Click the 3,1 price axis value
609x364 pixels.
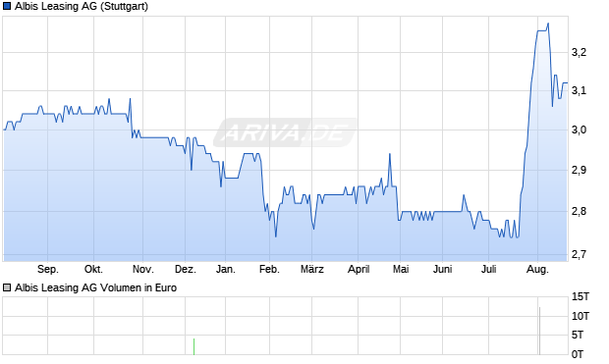point(579,90)
